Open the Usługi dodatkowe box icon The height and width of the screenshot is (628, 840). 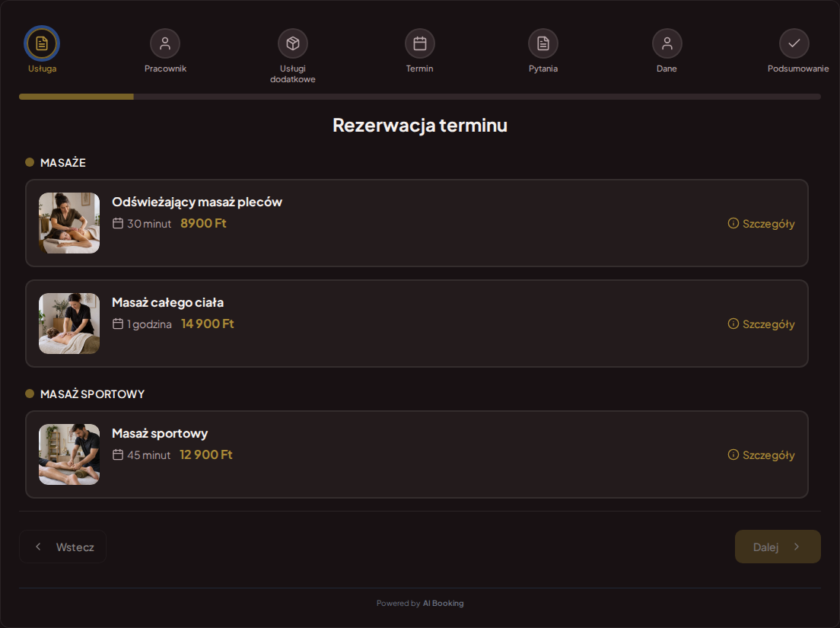[x=292, y=43]
